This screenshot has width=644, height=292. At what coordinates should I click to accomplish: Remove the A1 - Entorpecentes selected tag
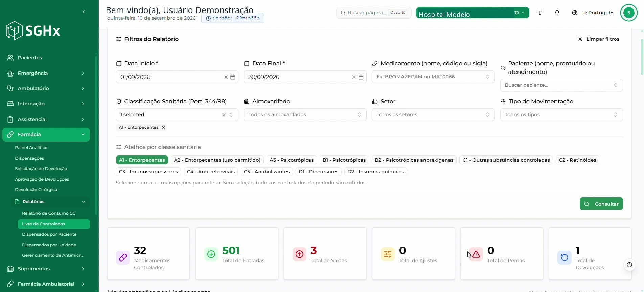point(163,127)
